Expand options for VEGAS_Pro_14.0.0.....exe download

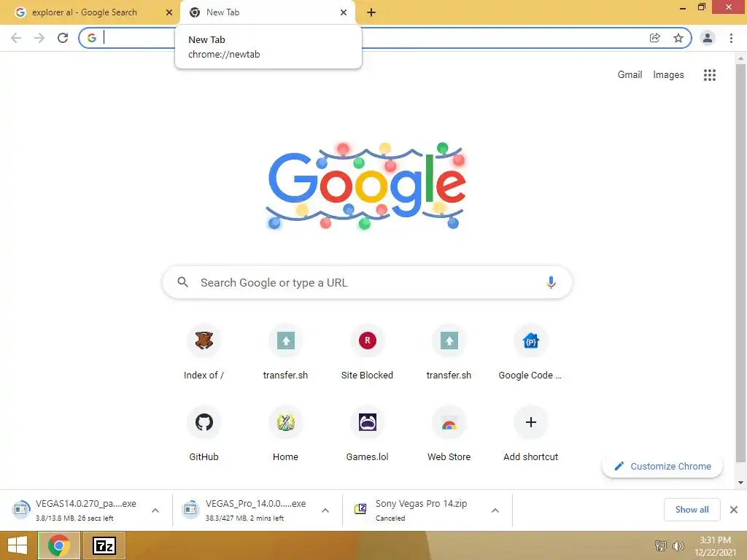click(325, 510)
